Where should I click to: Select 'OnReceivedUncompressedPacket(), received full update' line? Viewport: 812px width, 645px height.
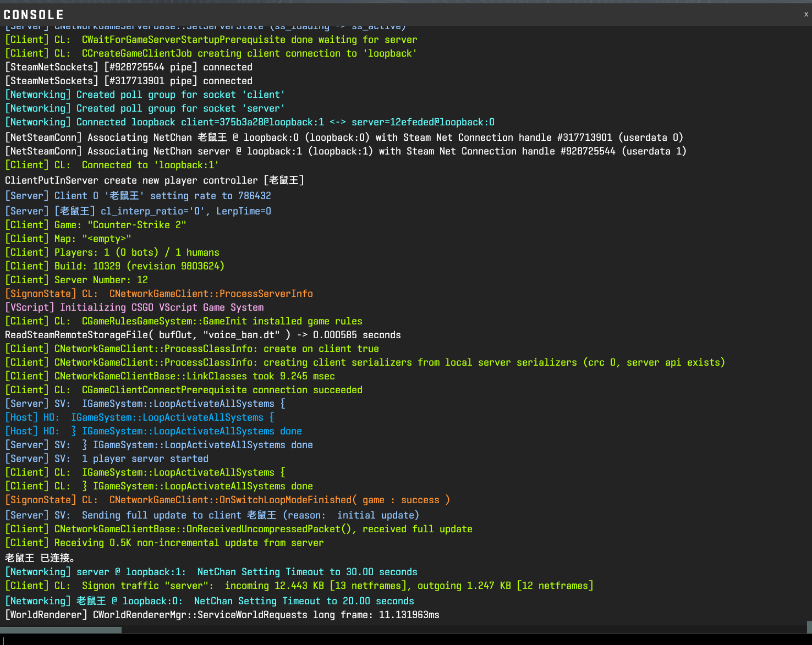click(239, 529)
